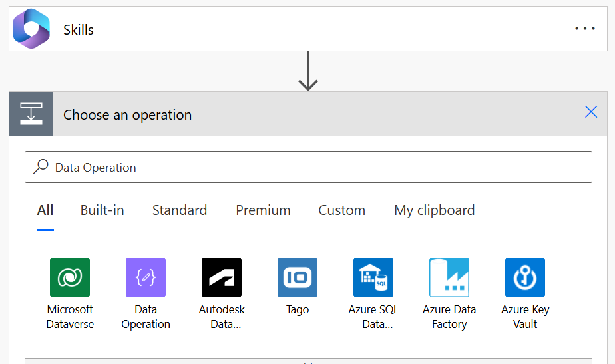Image resolution: width=615 pixels, height=364 pixels.
Task: Click the search magnifier icon
Action: click(x=41, y=167)
